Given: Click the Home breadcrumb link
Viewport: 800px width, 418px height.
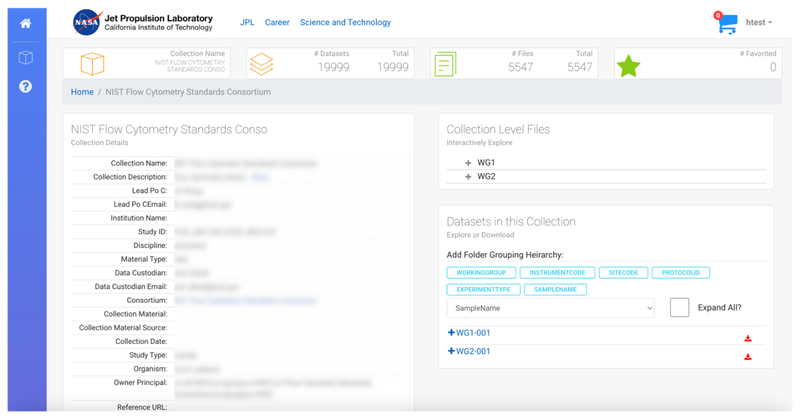Looking at the screenshot, I should point(81,92).
